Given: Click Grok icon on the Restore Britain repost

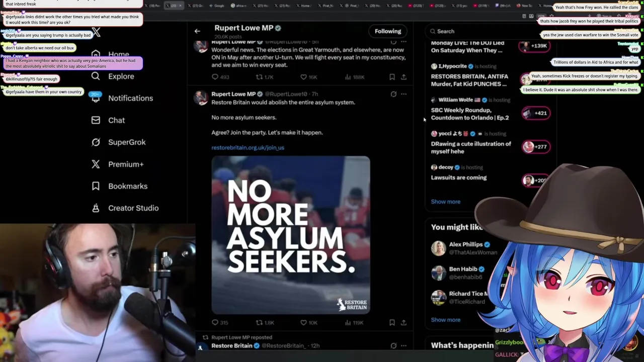Looking at the screenshot, I should (393, 346).
